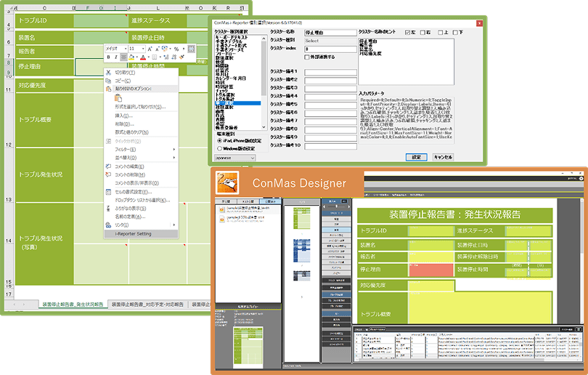Enable the 外部連携する checkbox

tap(307, 57)
